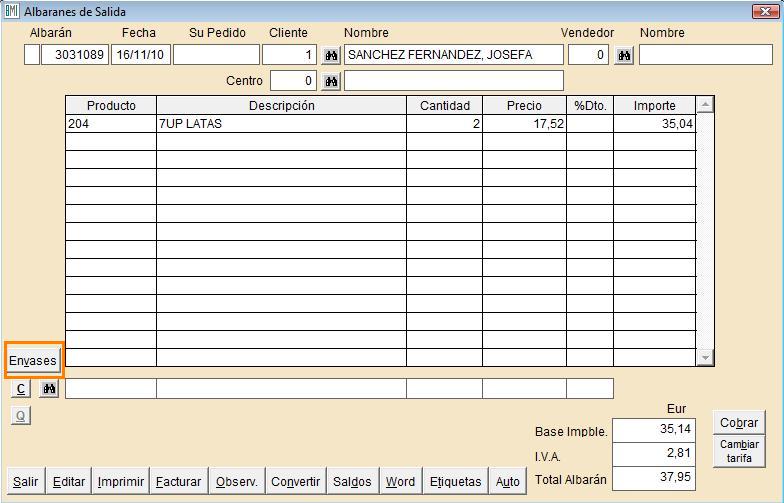Viewport: 784px width, 503px height.
Task: Click the binoculars search icon beside Cliente
Action: click(x=331, y=55)
